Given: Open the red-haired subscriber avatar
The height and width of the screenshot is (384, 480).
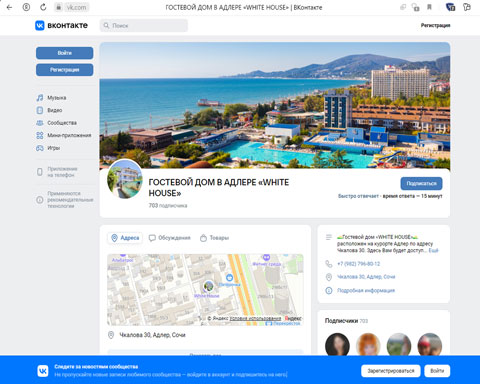Looking at the screenshot, I should pos(368,345).
